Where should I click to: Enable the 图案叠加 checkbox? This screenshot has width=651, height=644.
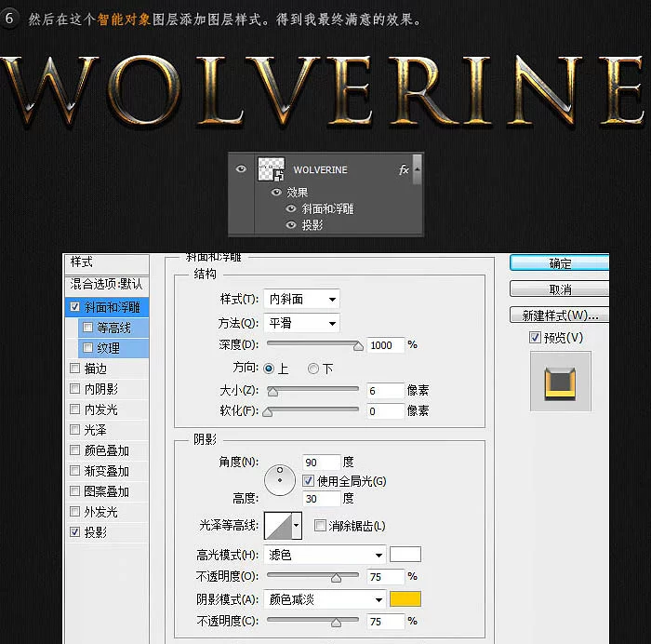coord(74,491)
